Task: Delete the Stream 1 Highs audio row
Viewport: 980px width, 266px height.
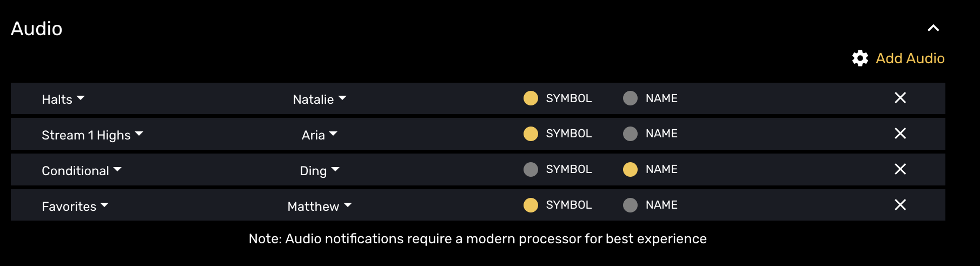Action: coord(900,134)
